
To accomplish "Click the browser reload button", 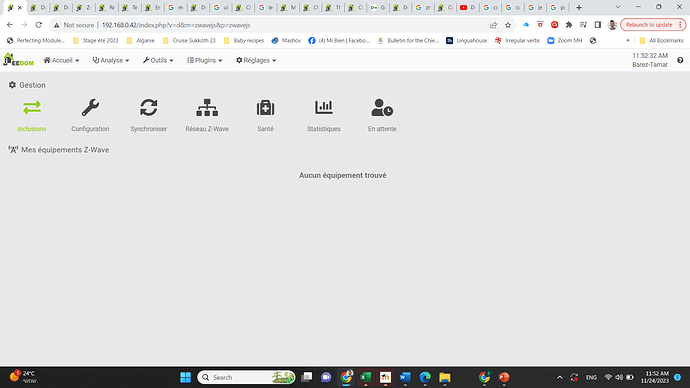I will [39, 25].
